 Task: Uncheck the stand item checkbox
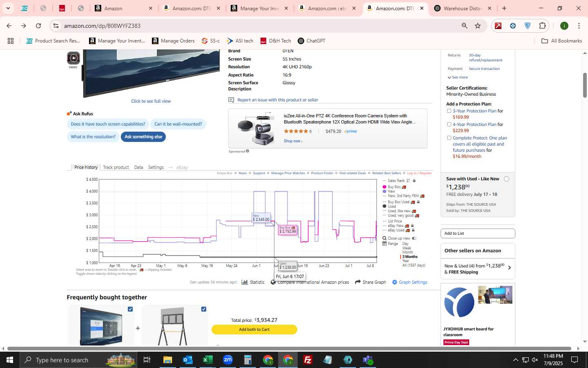pyautogui.click(x=204, y=309)
